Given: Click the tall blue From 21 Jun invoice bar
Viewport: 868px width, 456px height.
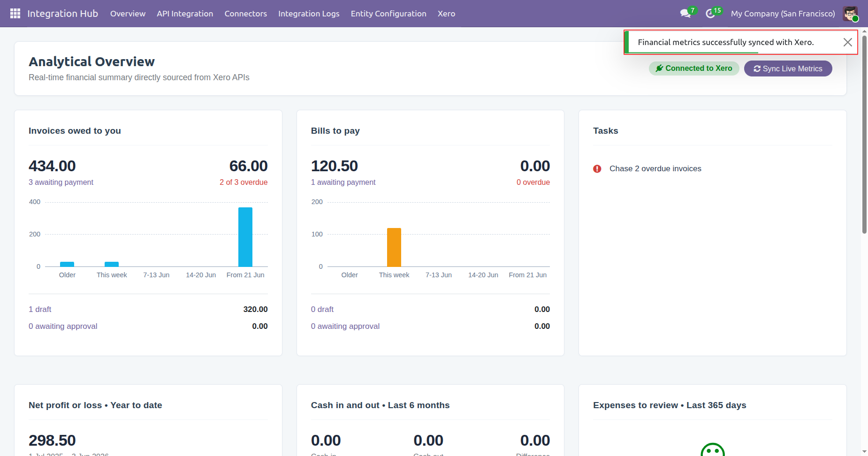Looking at the screenshot, I should click(245, 237).
